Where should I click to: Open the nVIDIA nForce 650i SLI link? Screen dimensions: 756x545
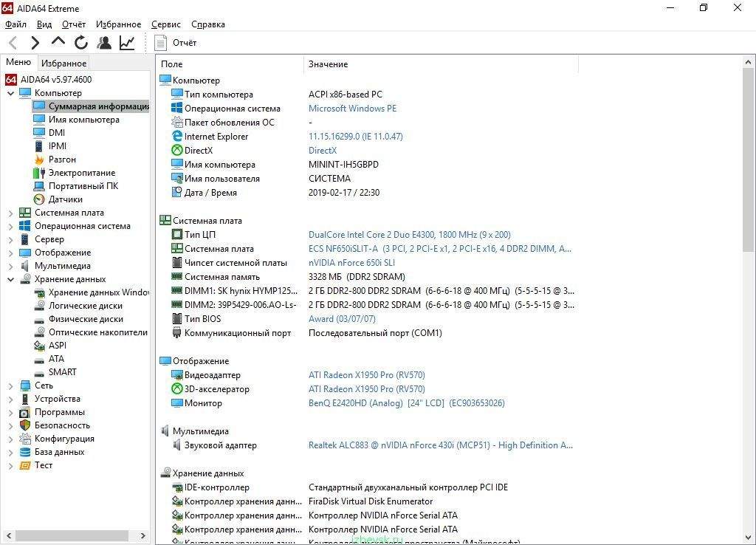pos(351,263)
